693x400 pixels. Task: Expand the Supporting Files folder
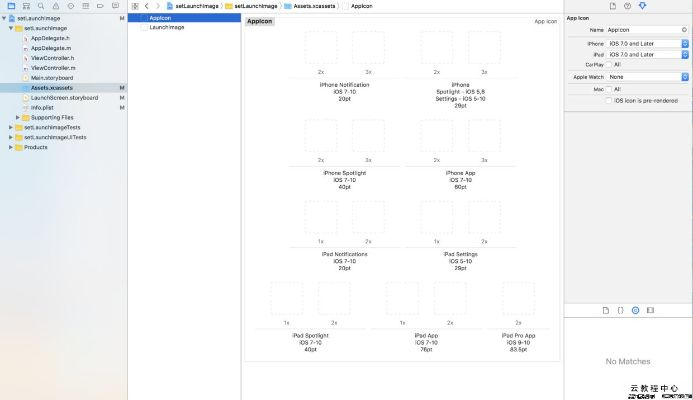[x=17, y=117]
